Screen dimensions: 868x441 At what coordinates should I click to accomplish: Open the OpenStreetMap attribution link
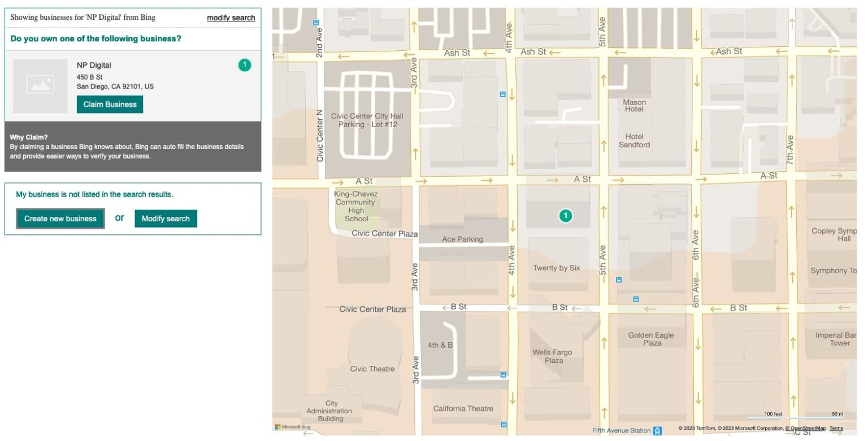tap(807, 429)
